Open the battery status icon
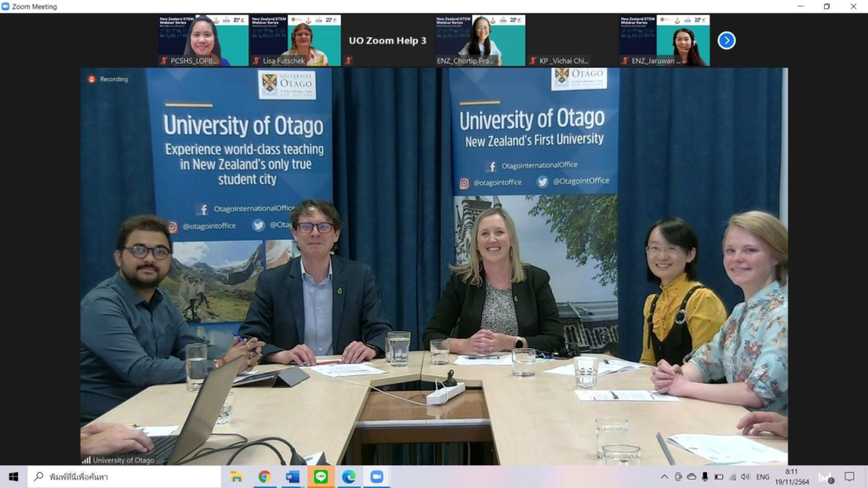 click(x=719, y=476)
